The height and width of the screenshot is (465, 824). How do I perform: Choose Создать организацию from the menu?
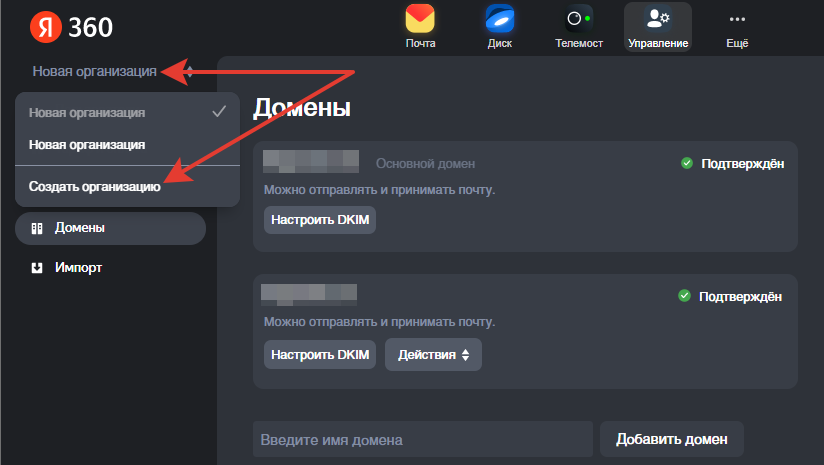point(127,187)
